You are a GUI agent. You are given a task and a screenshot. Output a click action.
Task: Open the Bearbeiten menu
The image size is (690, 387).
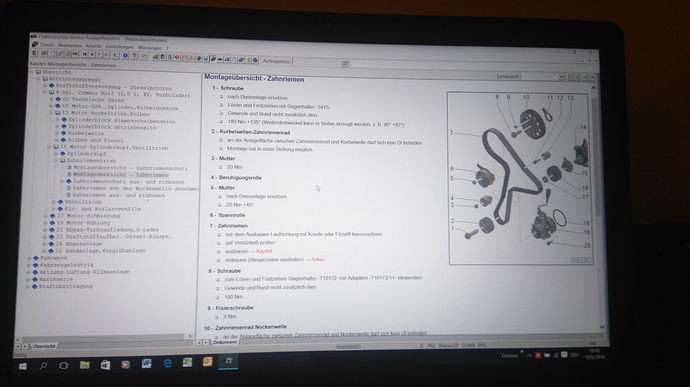click(x=70, y=45)
